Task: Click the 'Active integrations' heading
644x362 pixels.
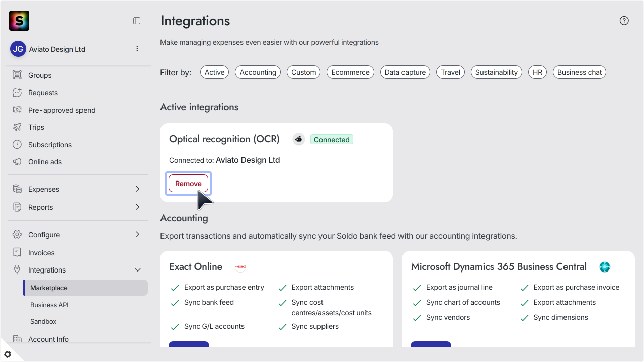Action: coord(199,107)
